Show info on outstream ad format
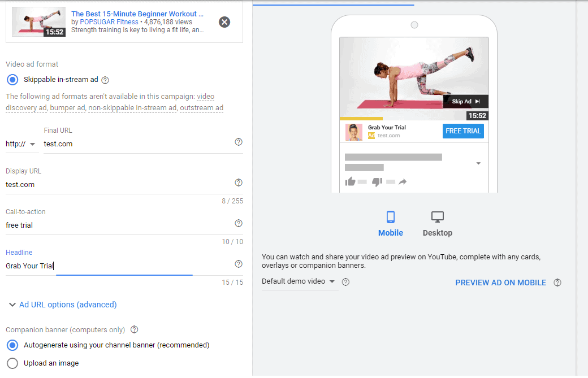This screenshot has width=588, height=378. click(201, 107)
